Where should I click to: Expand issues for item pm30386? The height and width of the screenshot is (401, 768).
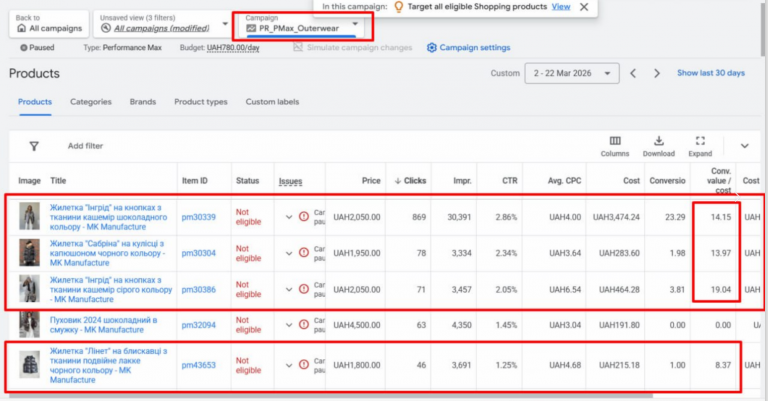tap(288, 289)
